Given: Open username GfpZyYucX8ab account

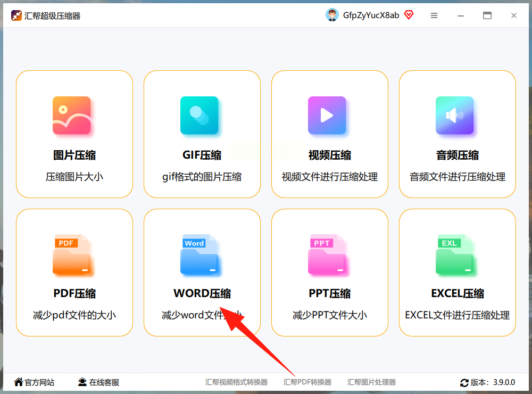Looking at the screenshot, I should [371, 15].
